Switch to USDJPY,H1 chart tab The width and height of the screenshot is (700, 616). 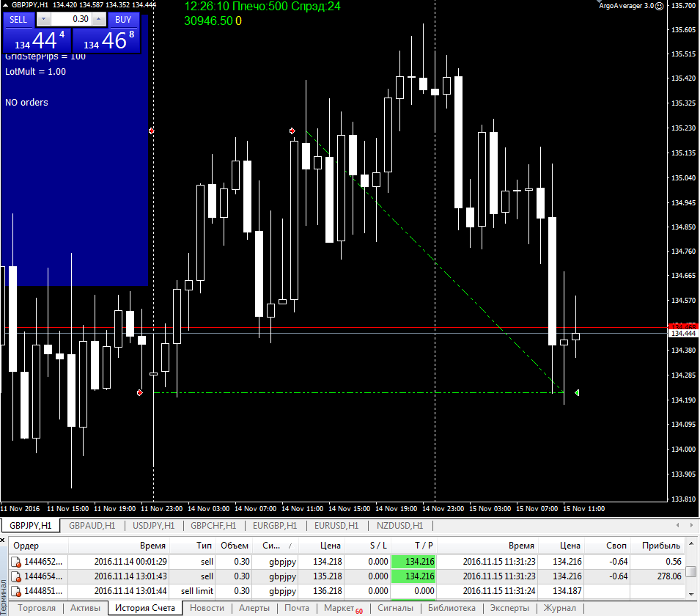click(x=153, y=526)
